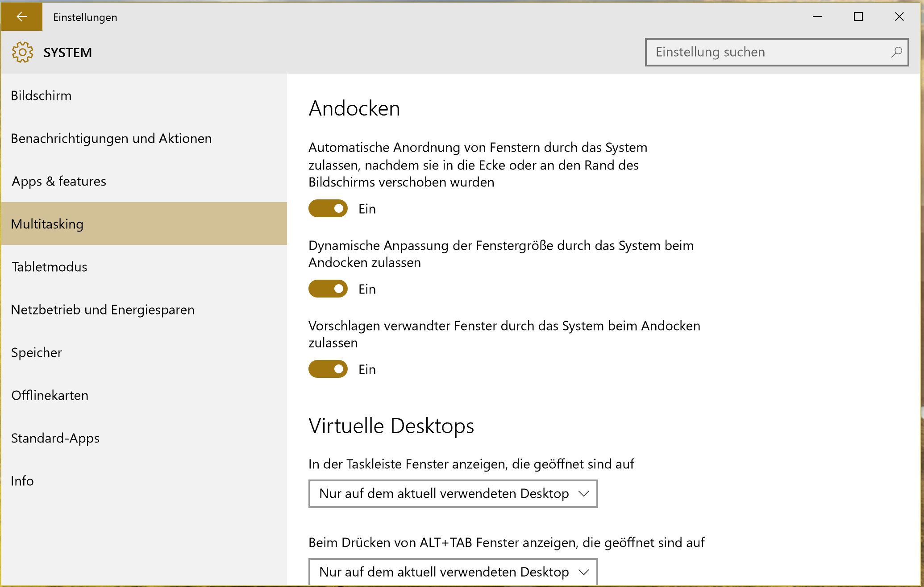Screen dimensions: 924x587
Task: Go to the Speicher settings
Action: pos(144,352)
